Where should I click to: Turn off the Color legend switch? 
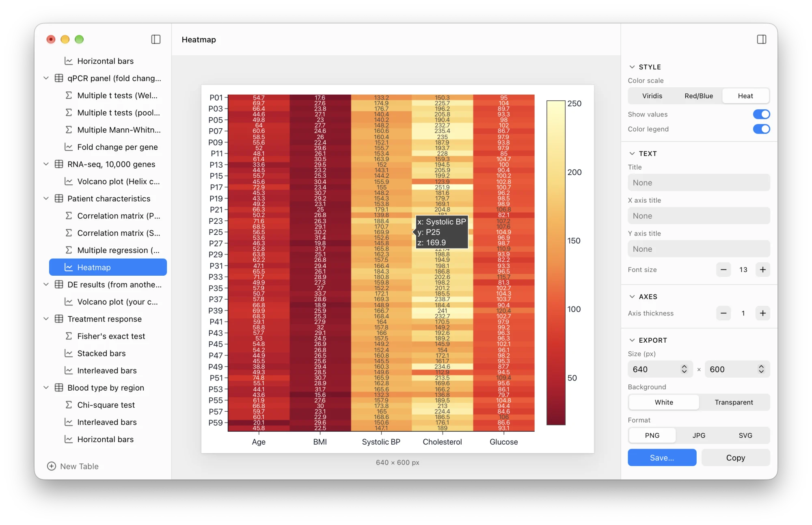[x=761, y=129]
